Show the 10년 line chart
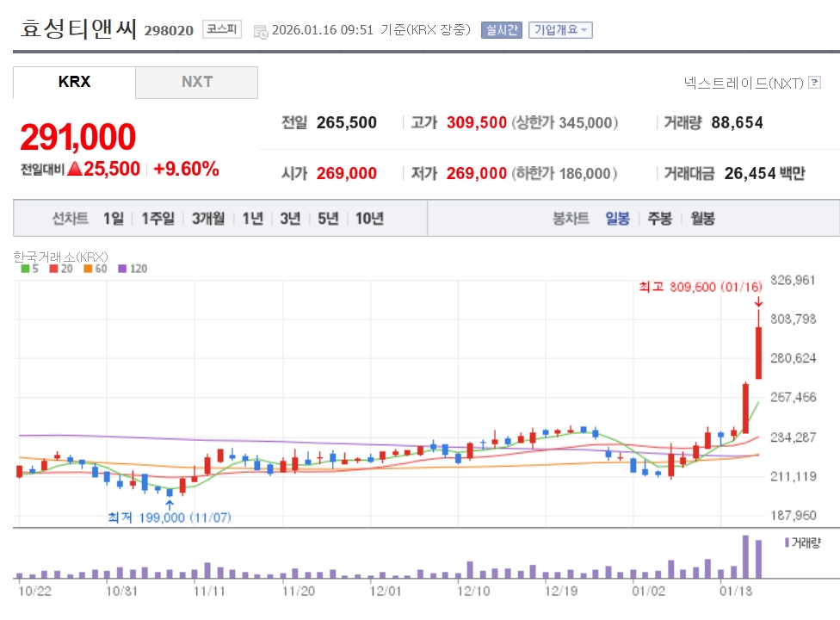Viewport: 840px width, 620px height. [369, 219]
